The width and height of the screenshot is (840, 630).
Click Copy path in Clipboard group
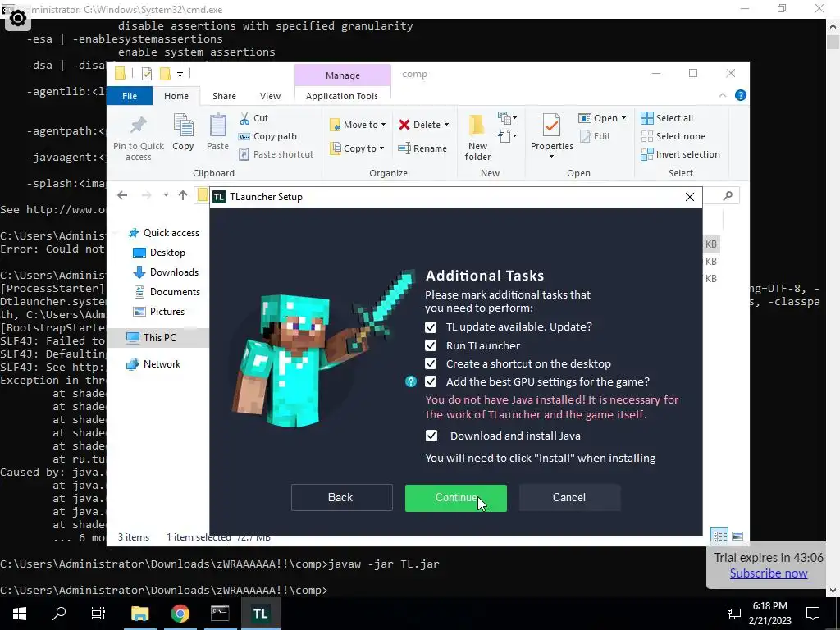(x=267, y=136)
